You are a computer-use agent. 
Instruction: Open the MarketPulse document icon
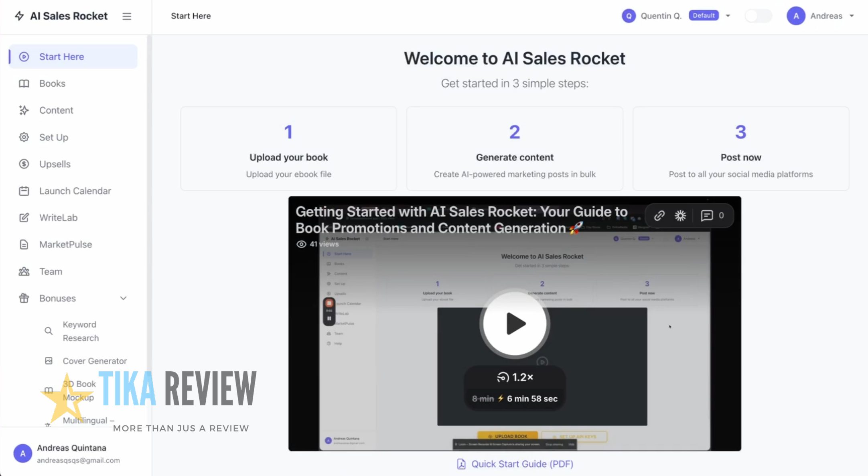coord(24,244)
